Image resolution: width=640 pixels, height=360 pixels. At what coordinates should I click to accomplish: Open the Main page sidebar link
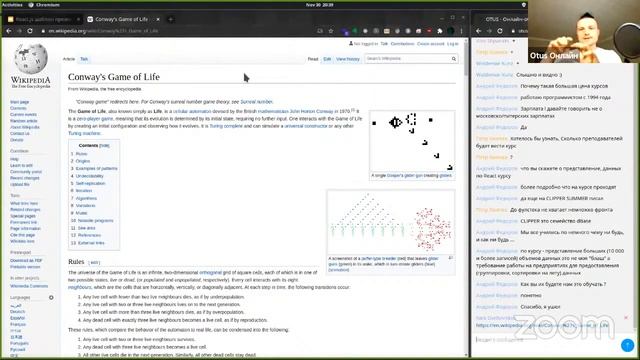(20, 102)
